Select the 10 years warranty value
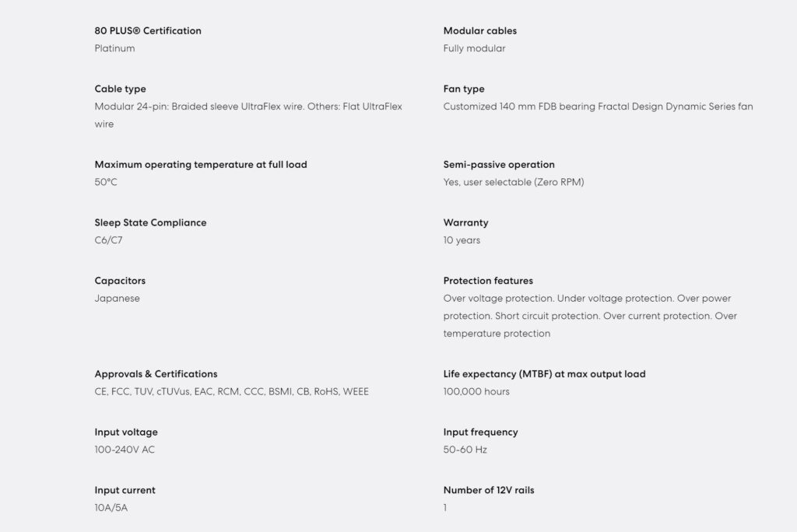This screenshot has height=532, width=797. click(462, 240)
